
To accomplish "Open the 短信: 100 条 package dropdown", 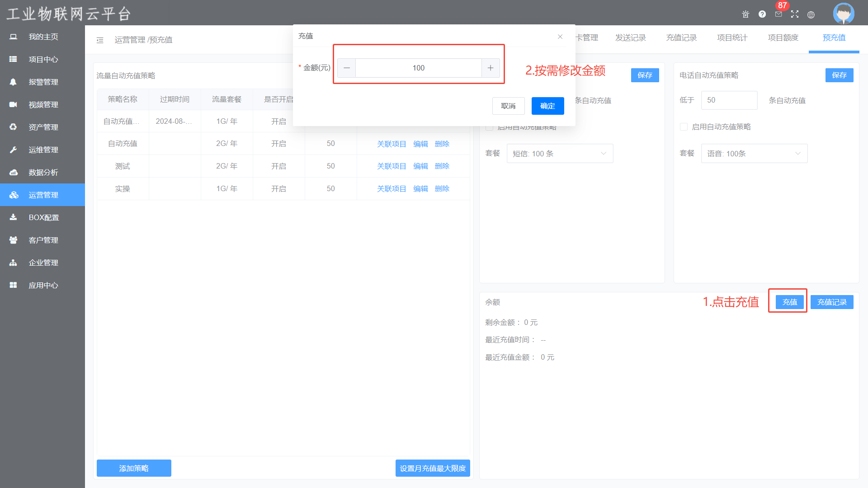I will (560, 154).
